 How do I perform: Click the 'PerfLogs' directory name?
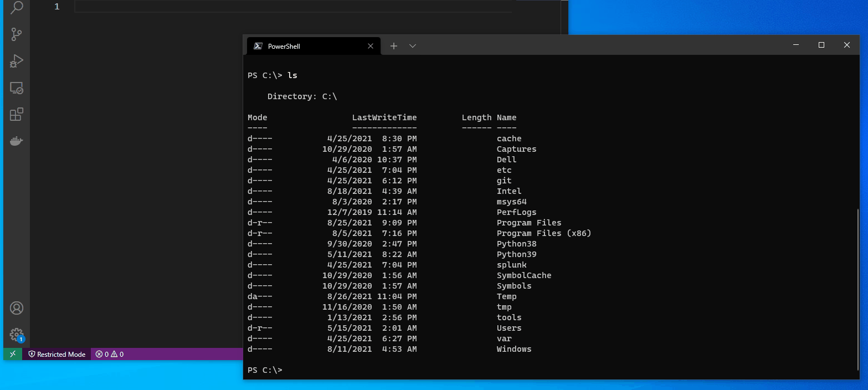point(517,212)
